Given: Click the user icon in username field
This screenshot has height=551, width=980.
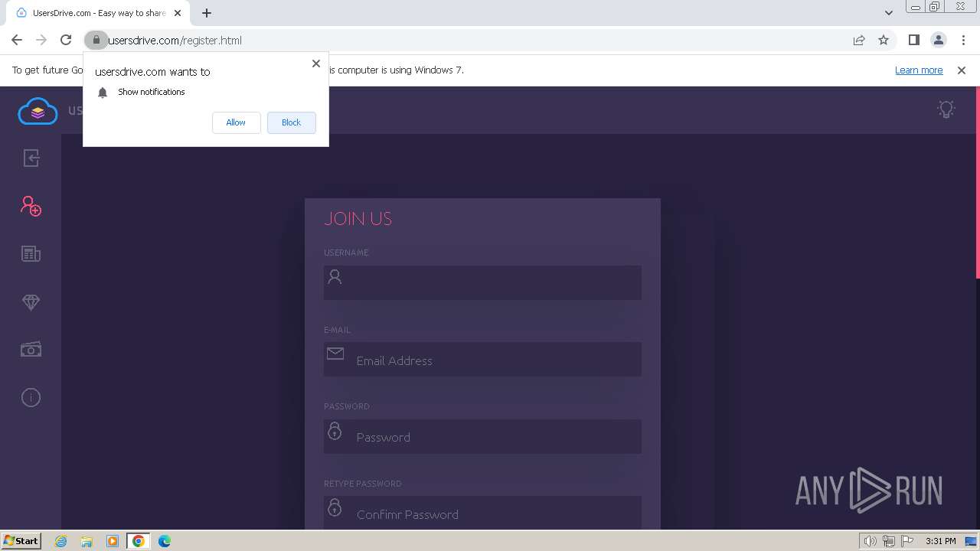Looking at the screenshot, I should click(x=335, y=276).
